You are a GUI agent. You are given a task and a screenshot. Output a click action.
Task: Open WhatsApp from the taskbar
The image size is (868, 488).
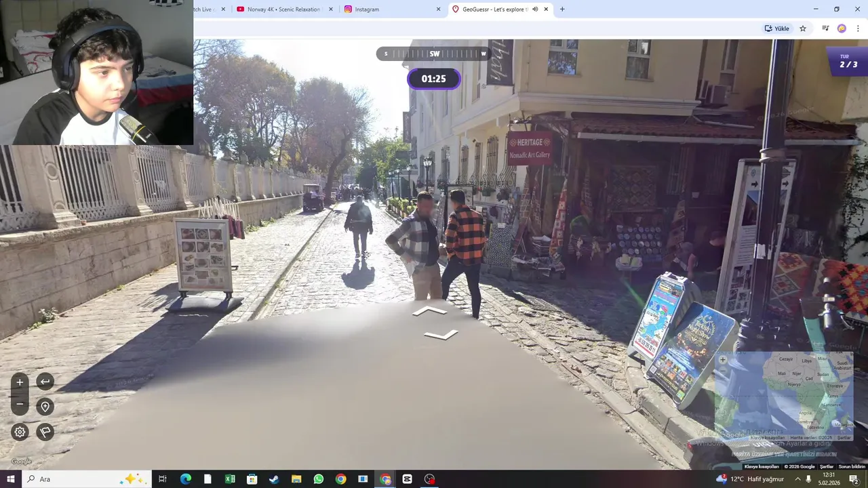(319, 479)
